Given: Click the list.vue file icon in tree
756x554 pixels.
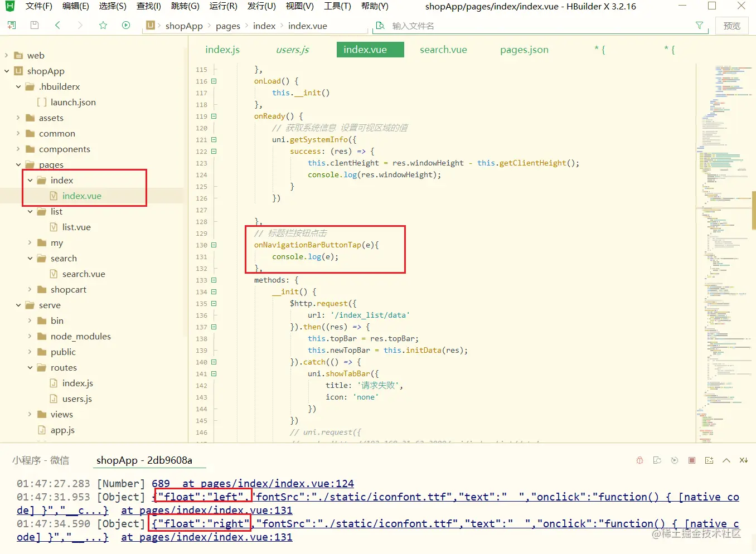Looking at the screenshot, I should pos(54,227).
